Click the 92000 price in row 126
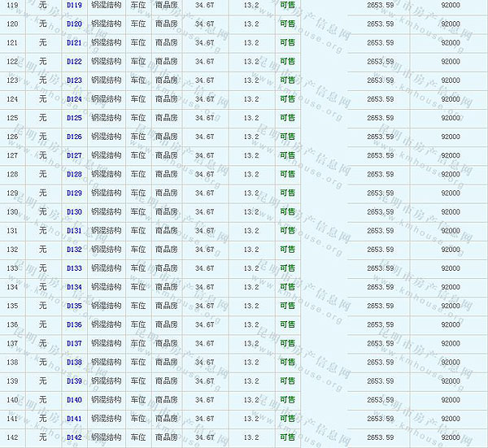Screen dimensions: 488x448 [x=450, y=137]
